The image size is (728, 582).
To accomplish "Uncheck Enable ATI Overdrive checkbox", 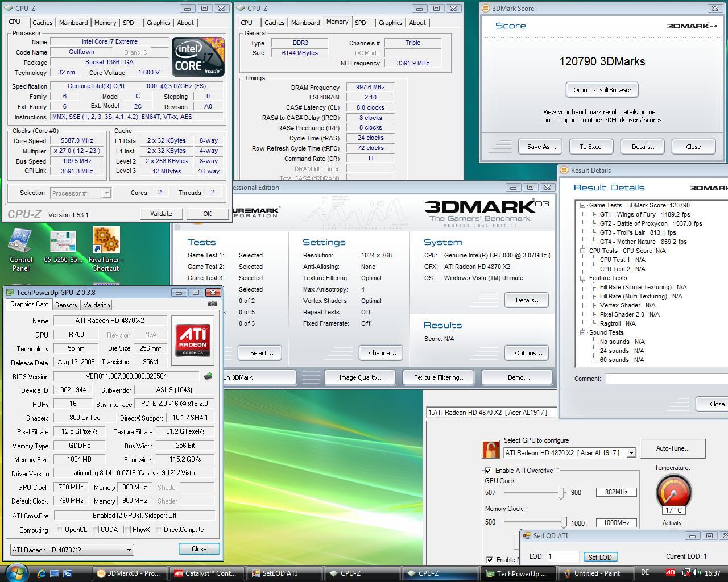I will tap(488, 471).
